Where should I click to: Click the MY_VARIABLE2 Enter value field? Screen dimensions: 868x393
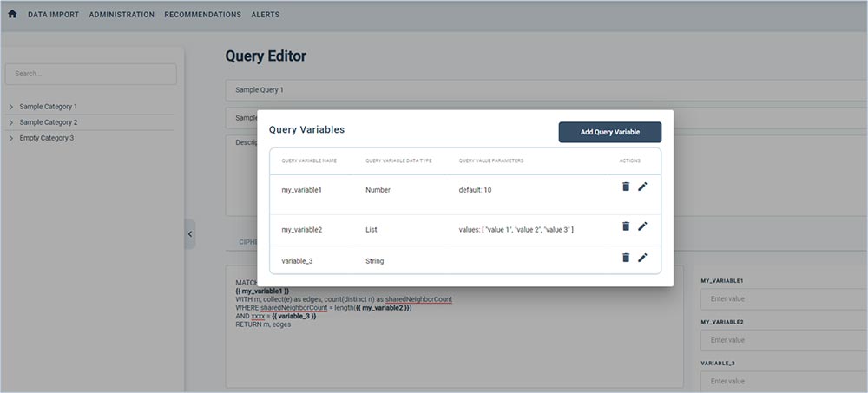click(784, 340)
